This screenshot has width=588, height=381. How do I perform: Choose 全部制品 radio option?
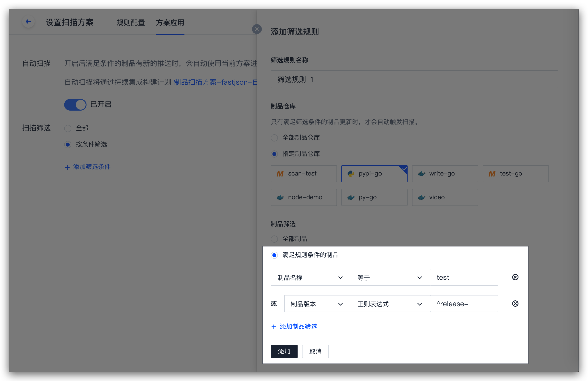(x=274, y=239)
